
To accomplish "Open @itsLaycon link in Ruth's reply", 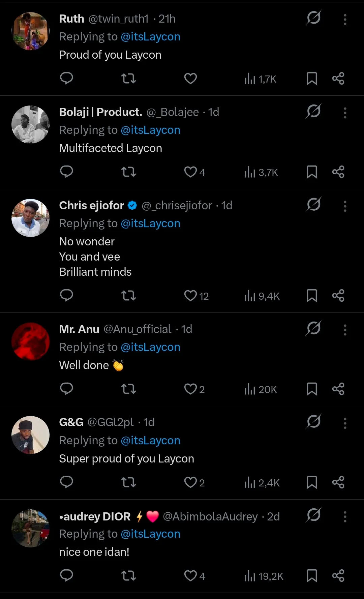I will 150,37.
